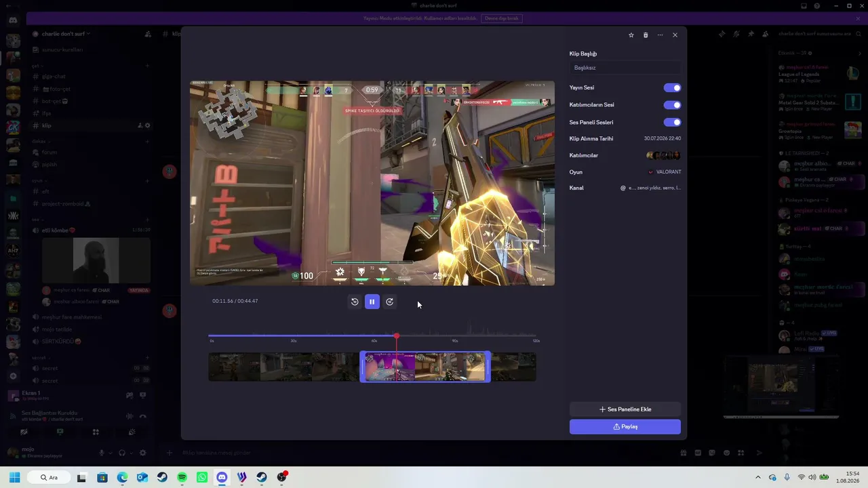The height and width of the screenshot is (488, 868).
Task: Close the clip editor dialog
Action: pos(675,35)
